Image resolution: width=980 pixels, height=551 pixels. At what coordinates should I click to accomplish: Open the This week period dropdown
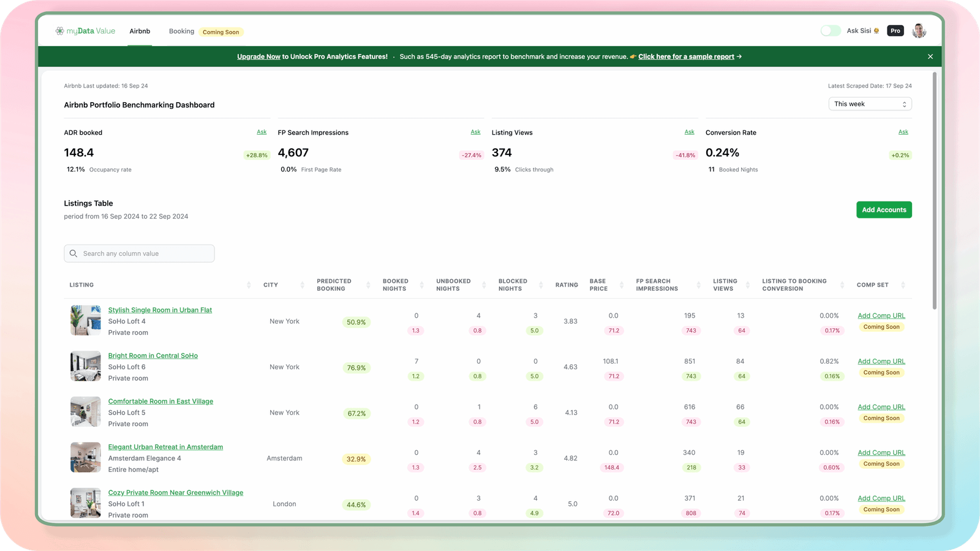click(x=870, y=104)
